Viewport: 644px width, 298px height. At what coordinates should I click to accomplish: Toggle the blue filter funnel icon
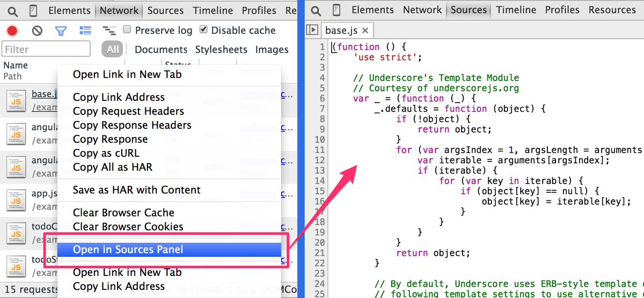point(61,31)
